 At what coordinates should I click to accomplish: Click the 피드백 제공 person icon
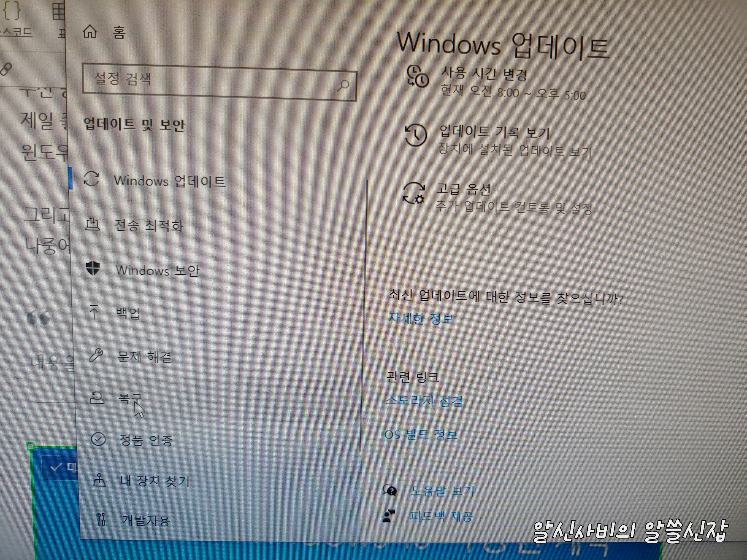(389, 516)
